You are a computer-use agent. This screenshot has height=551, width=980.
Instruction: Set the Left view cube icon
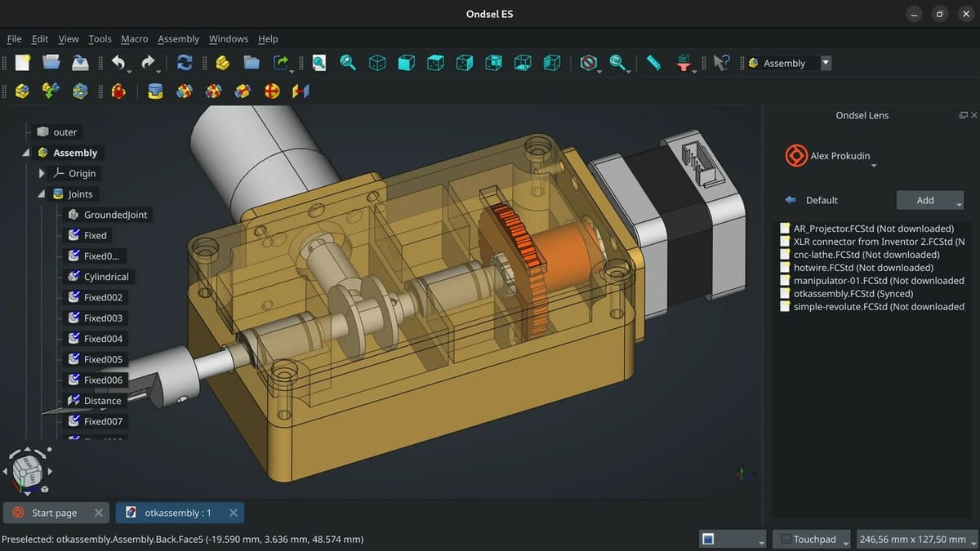[x=552, y=63]
